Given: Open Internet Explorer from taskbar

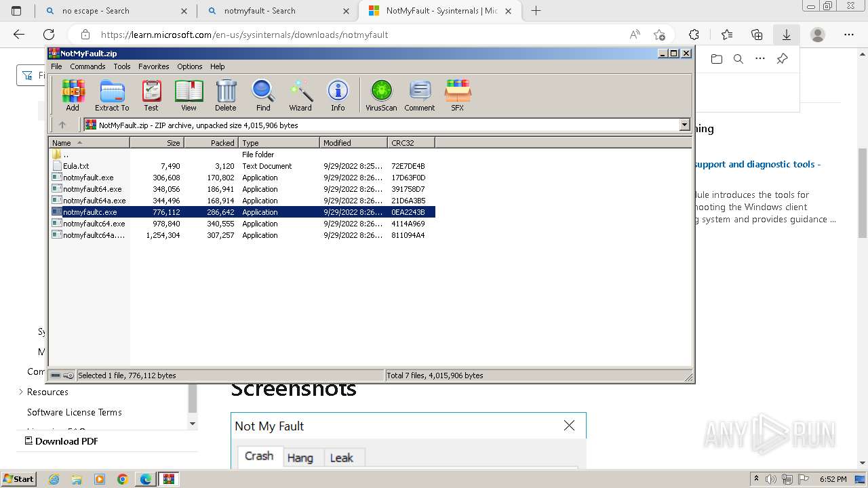Looking at the screenshot, I should tap(54, 479).
